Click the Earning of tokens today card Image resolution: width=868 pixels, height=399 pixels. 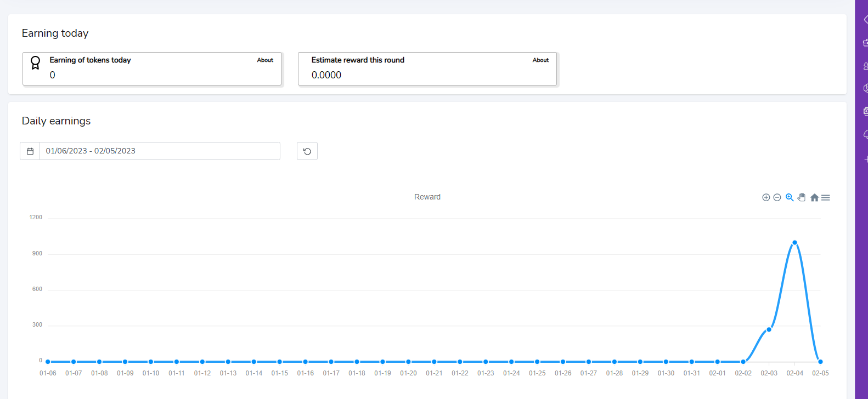pyautogui.click(x=151, y=69)
